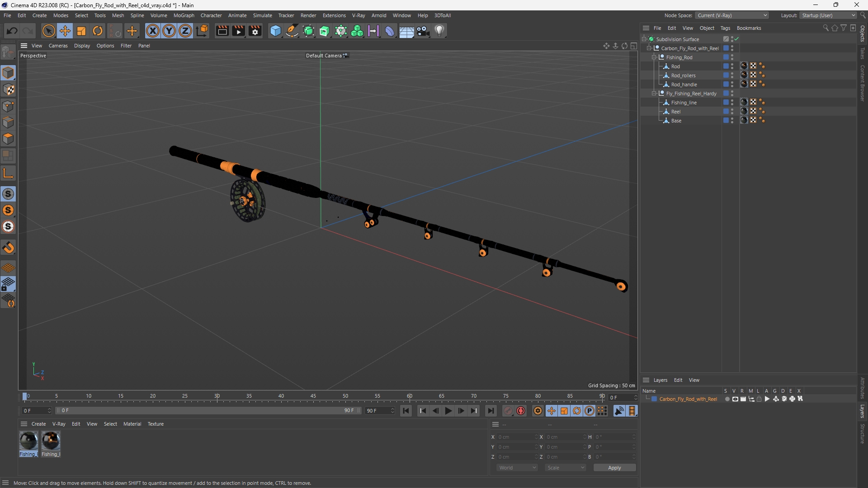Collapse the Fishing_Rod tree node
This screenshot has width=868, height=488.
tap(654, 57)
